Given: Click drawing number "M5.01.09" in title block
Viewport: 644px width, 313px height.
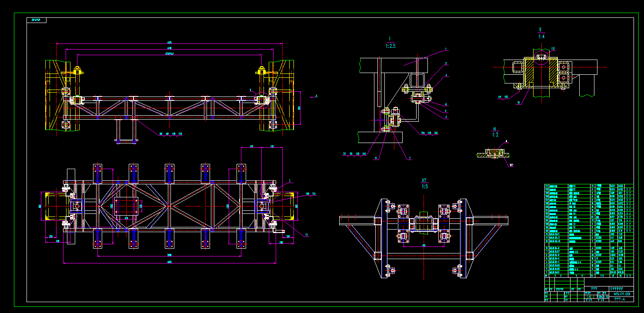Looking at the screenshot, I should point(621,294).
